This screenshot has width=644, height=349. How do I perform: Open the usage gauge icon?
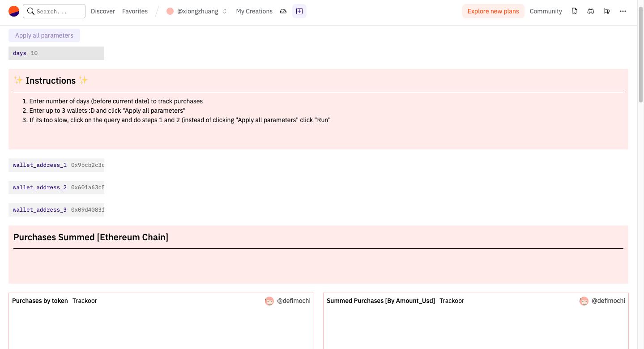(283, 11)
